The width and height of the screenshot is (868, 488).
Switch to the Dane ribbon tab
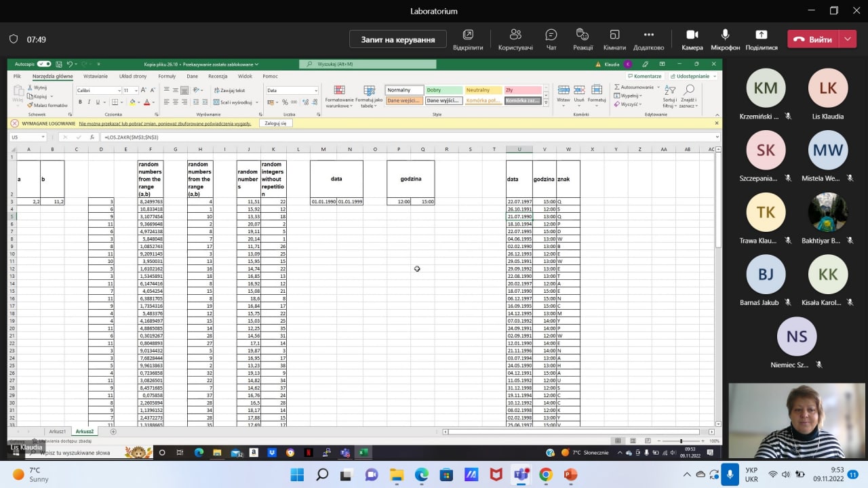pyautogui.click(x=193, y=76)
